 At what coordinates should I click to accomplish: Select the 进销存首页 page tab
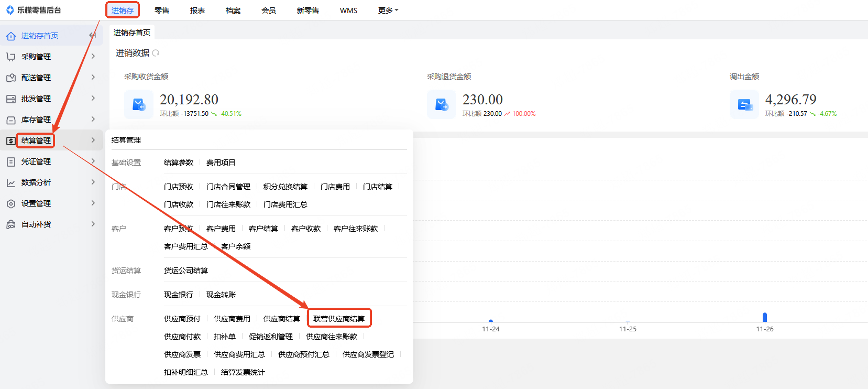pyautogui.click(x=132, y=33)
